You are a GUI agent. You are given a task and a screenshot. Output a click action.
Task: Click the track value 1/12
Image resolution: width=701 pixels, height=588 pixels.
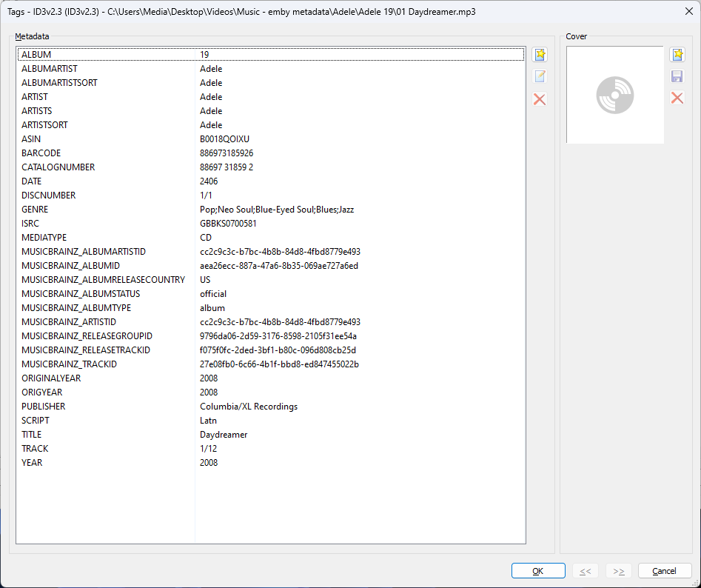(208, 449)
